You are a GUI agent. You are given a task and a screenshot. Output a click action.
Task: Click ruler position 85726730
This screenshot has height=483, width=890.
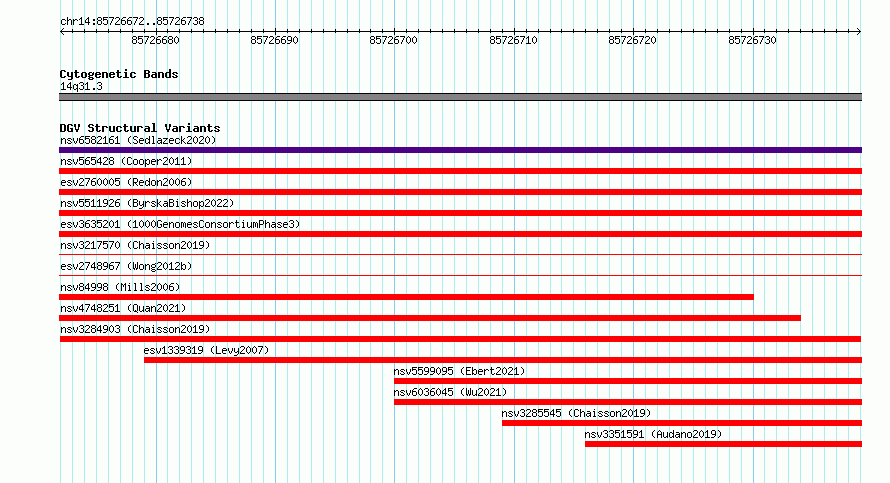tap(752, 40)
